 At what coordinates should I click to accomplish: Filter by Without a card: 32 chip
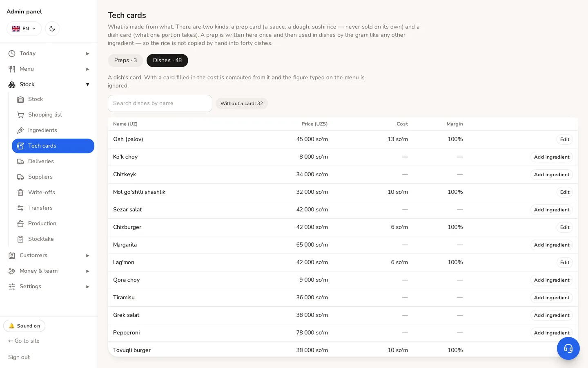click(x=242, y=103)
